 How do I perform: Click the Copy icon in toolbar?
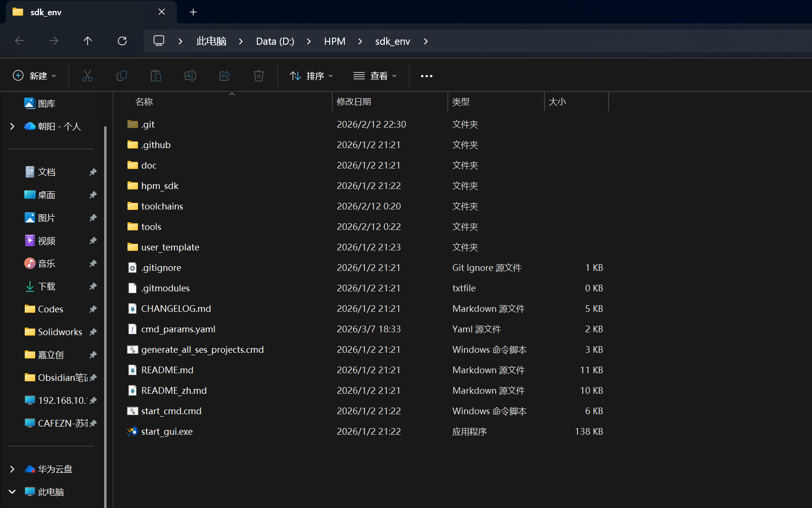pos(122,76)
